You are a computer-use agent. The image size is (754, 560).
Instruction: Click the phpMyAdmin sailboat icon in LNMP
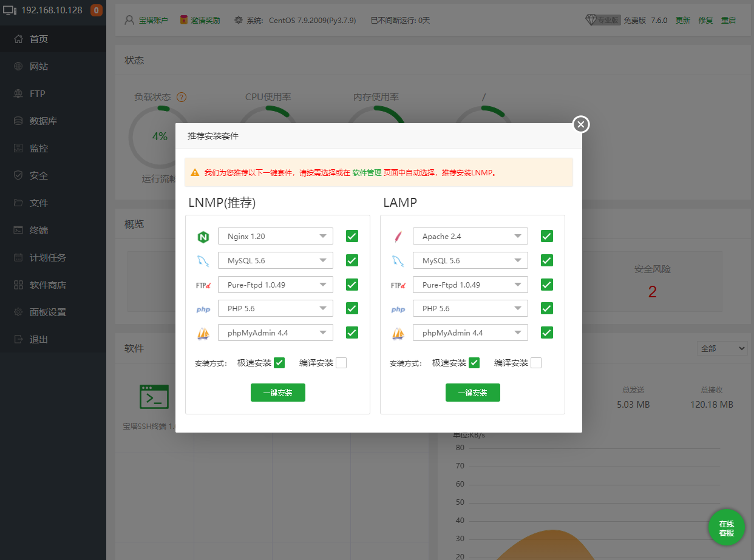click(203, 333)
